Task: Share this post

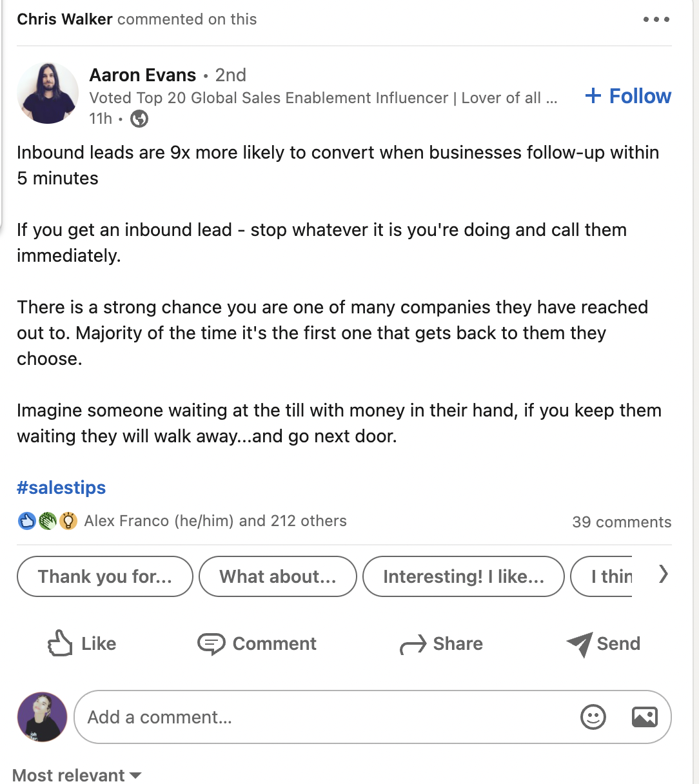Action: (x=441, y=643)
